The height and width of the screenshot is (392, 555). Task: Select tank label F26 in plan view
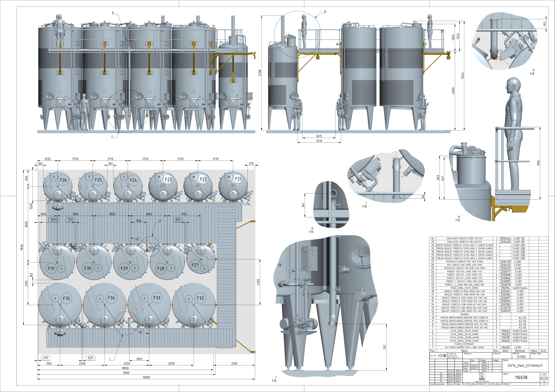coord(63,180)
